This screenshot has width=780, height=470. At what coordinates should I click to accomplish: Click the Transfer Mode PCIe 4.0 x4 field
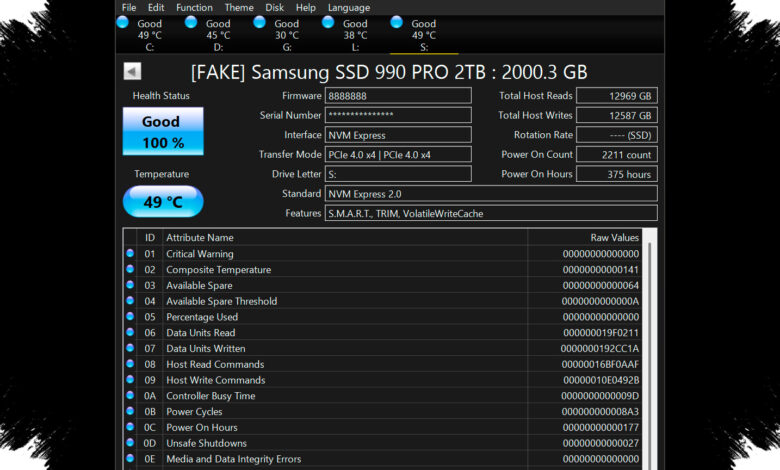coord(398,154)
